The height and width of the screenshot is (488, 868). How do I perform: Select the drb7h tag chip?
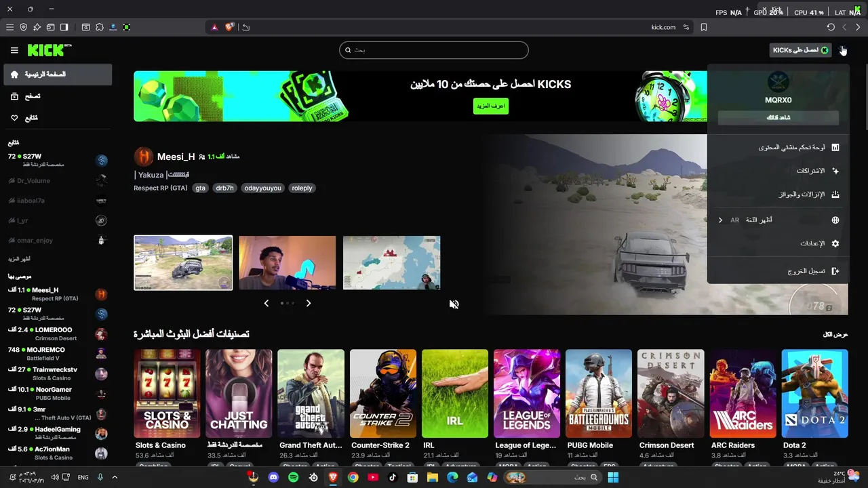[224, 188]
